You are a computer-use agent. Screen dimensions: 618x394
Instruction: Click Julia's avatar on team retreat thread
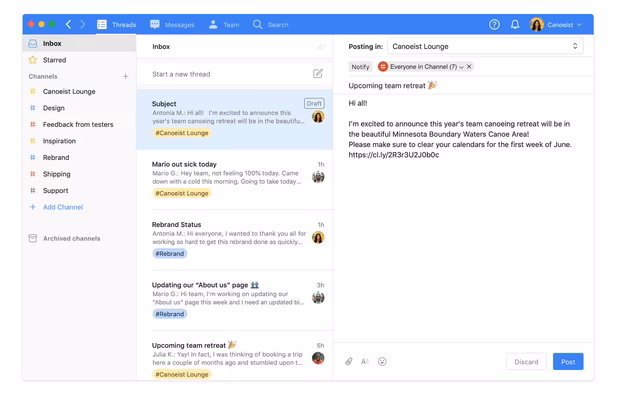click(x=318, y=358)
